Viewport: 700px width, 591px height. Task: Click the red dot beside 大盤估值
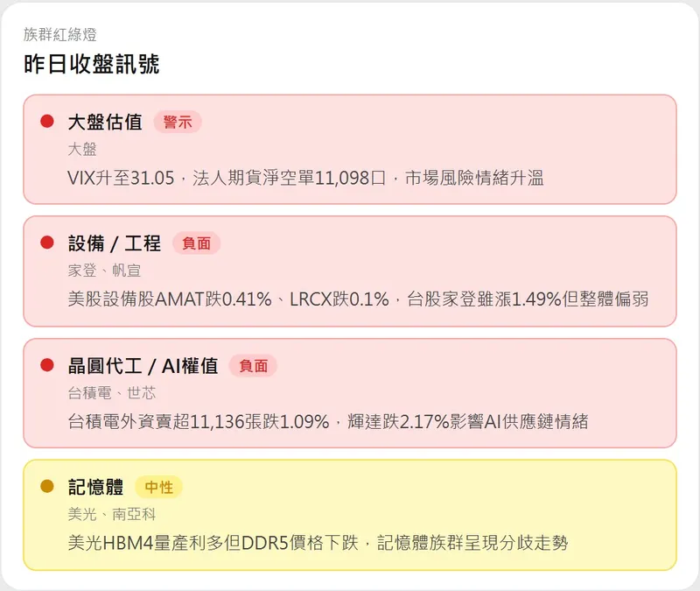(47, 121)
